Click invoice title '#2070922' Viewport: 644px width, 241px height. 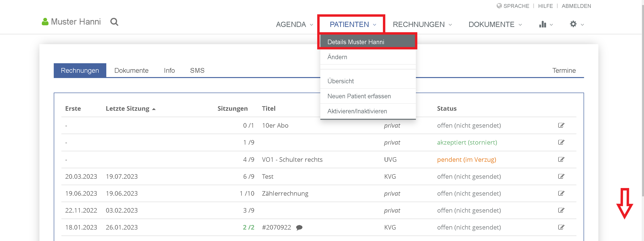point(276,227)
